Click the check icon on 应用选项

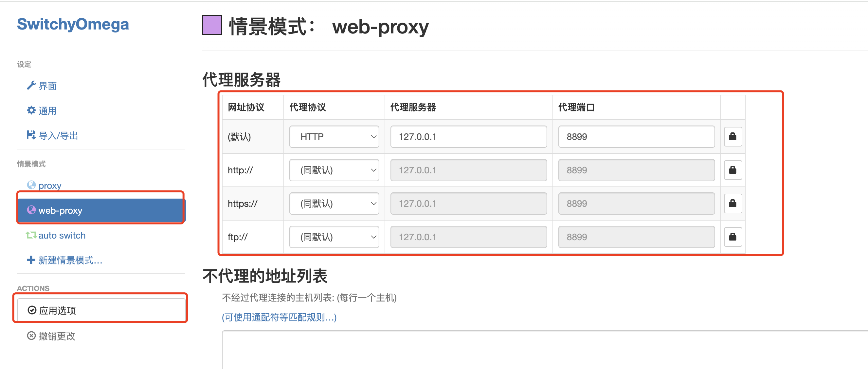pyautogui.click(x=32, y=310)
